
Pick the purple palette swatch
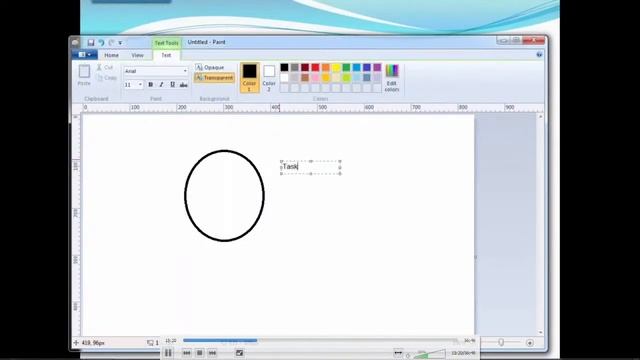click(377, 67)
